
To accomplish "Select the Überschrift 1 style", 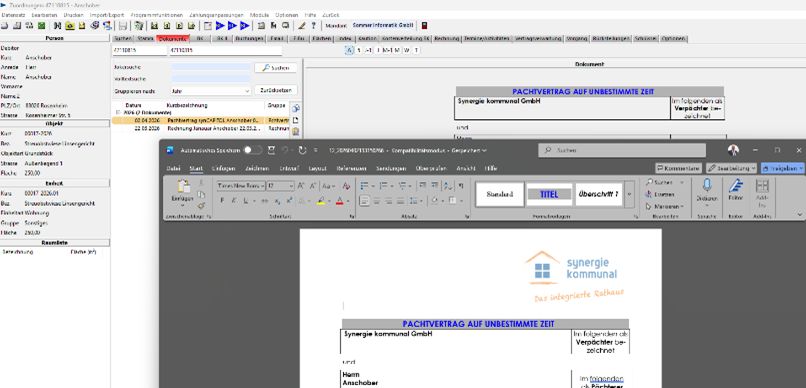I will pos(599,194).
